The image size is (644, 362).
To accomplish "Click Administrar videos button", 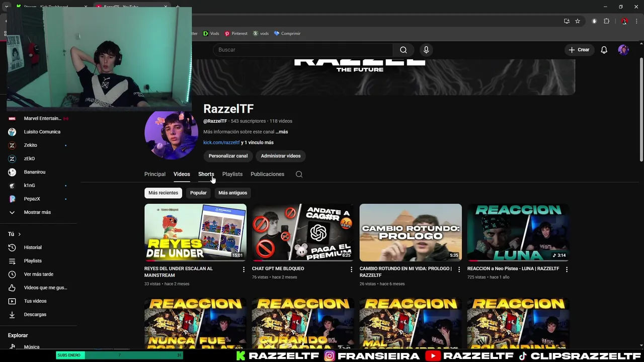I will pos(281,156).
